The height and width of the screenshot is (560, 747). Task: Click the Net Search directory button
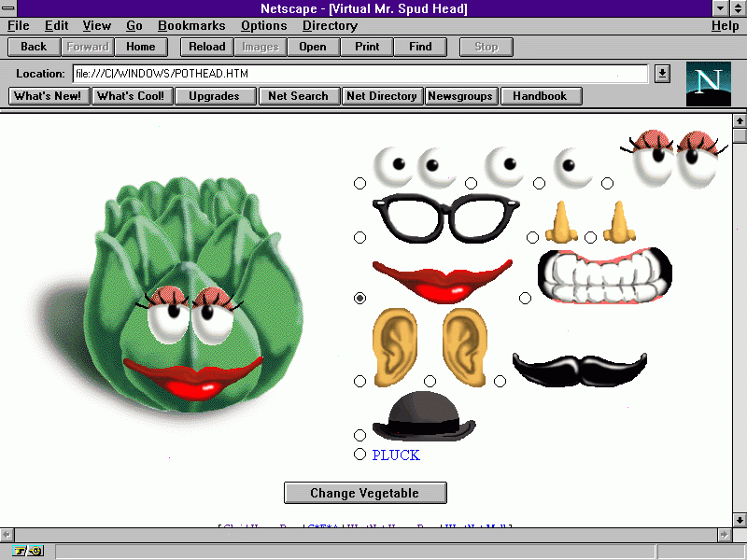click(298, 96)
